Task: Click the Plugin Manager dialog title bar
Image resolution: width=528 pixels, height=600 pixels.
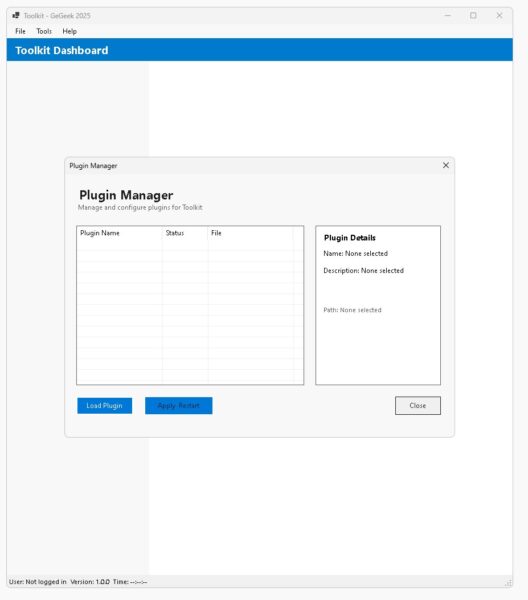Action: pyautogui.click(x=253, y=166)
